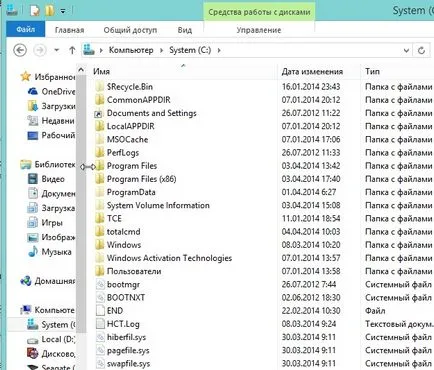Click the pagefile.sys file name
The image size is (434, 370).
(x=128, y=350)
